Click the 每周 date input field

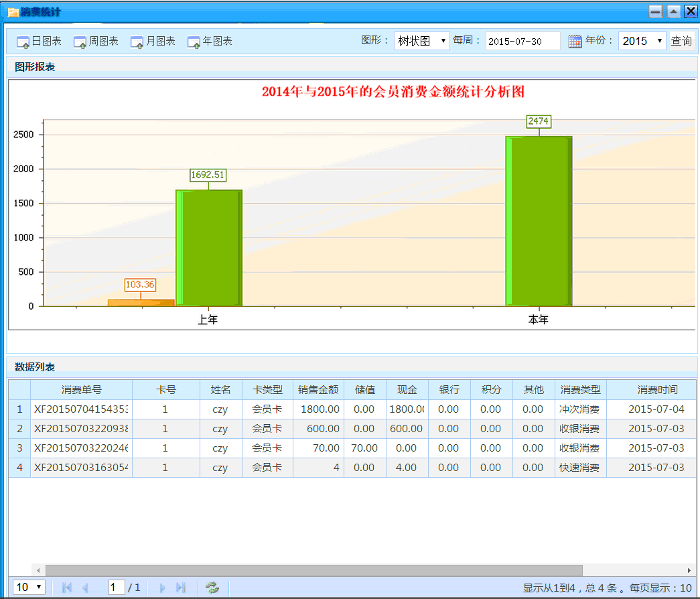(x=522, y=41)
